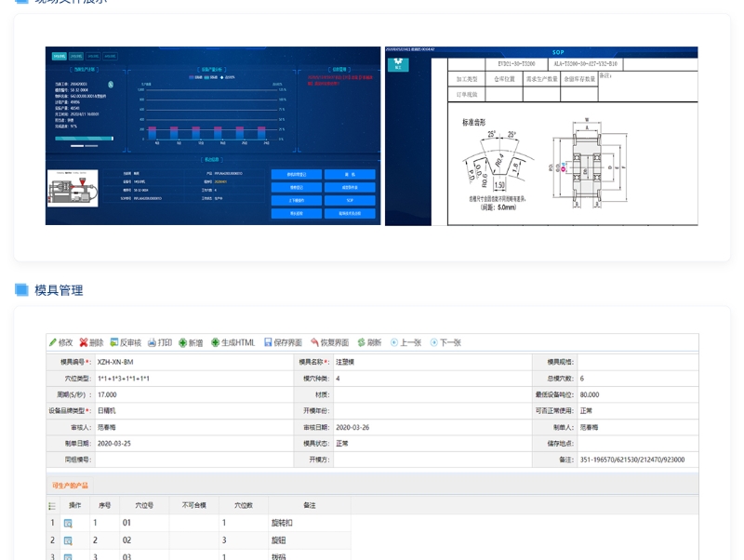
Task: Click the 穴位类型 field 1*1+1*3+1*1+1*1
Action: click(x=193, y=379)
